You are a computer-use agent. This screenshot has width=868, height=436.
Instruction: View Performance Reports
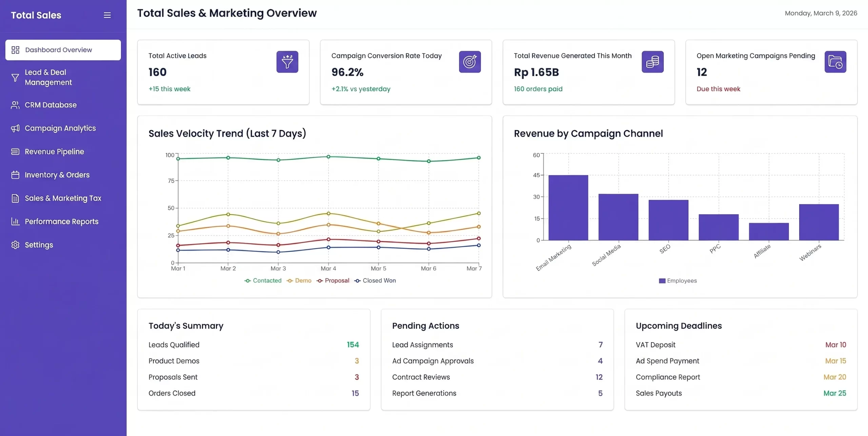pyautogui.click(x=63, y=222)
